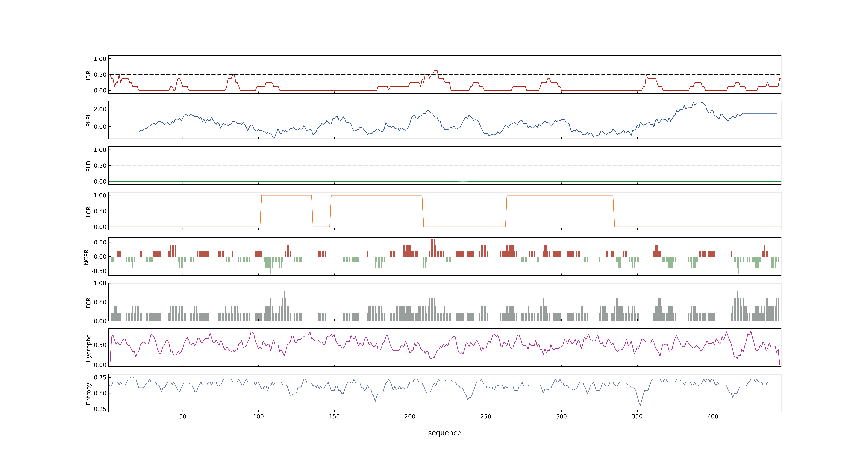Click the 0.00 tick of the Hydropho panel
Image resolution: width=868 pixels, height=463 pixels.
pos(100,365)
